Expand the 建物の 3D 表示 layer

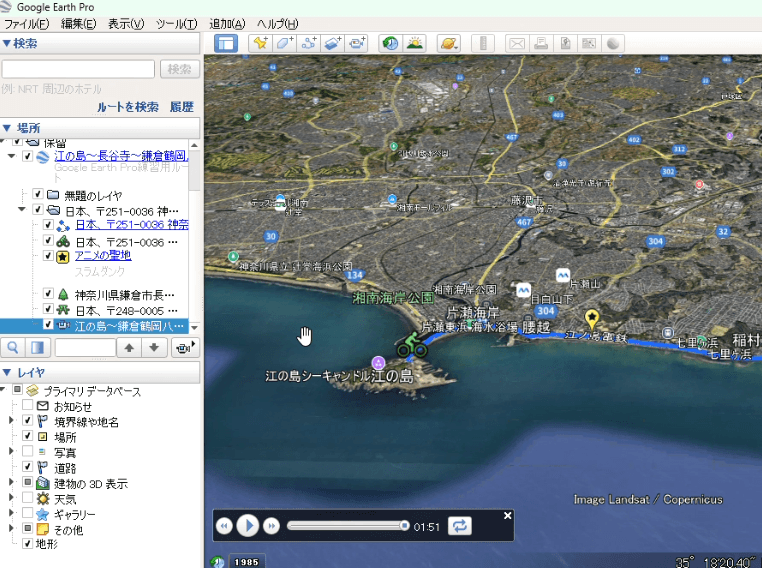tap(11, 483)
